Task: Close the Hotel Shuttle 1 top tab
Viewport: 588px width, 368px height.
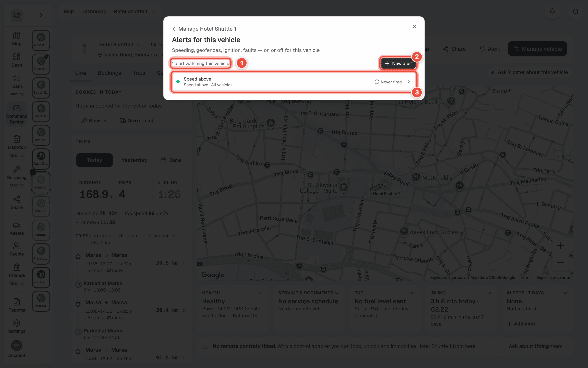Action: click(154, 11)
